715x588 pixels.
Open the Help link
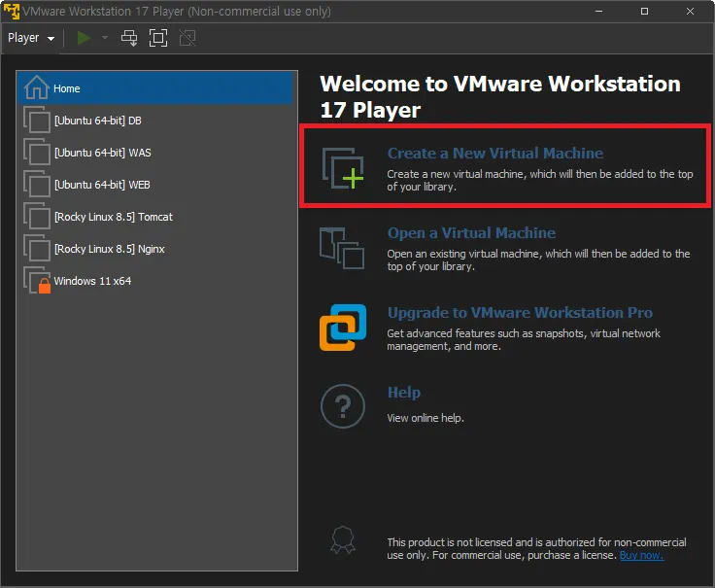404,393
